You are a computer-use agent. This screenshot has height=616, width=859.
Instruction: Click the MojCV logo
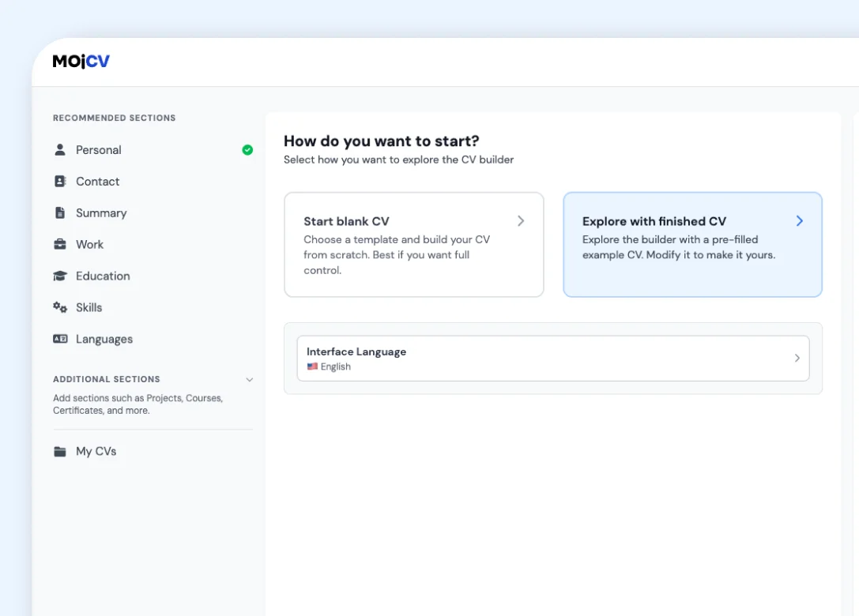81,61
